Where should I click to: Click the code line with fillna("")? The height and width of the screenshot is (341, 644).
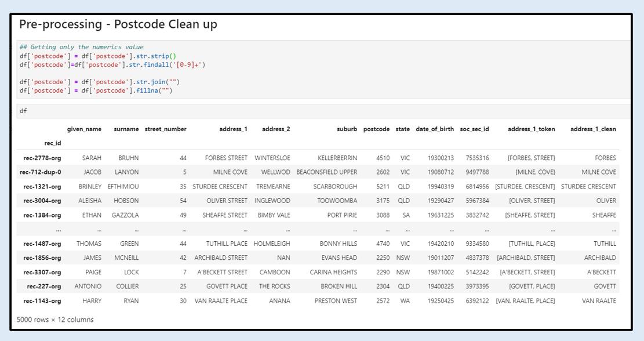pyautogui.click(x=96, y=90)
